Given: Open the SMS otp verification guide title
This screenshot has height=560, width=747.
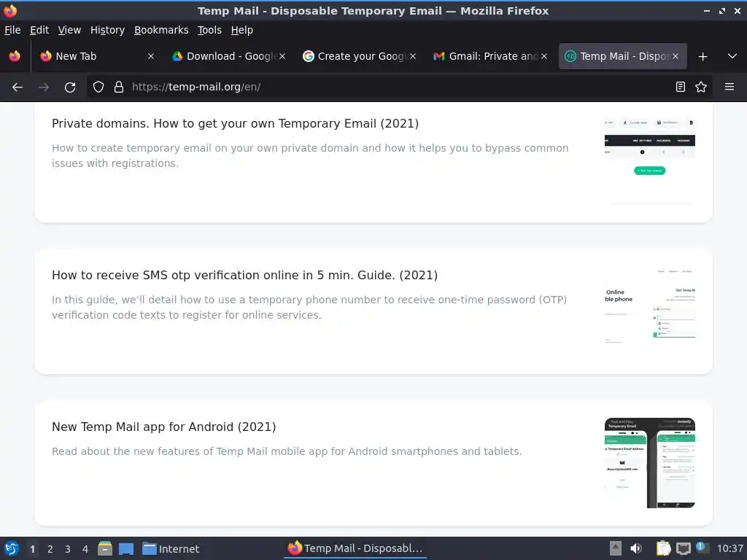Looking at the screenshot, I should pos(245,275).
